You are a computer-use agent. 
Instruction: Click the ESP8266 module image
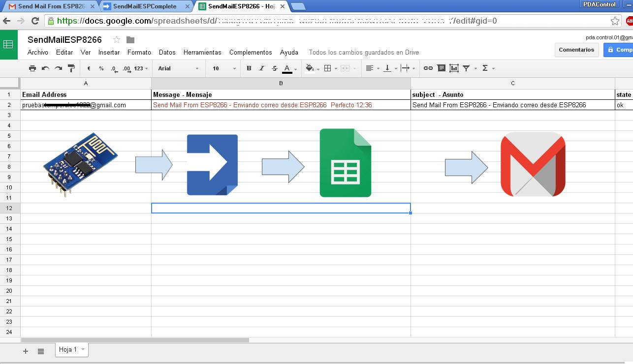[x=81, y=164]
